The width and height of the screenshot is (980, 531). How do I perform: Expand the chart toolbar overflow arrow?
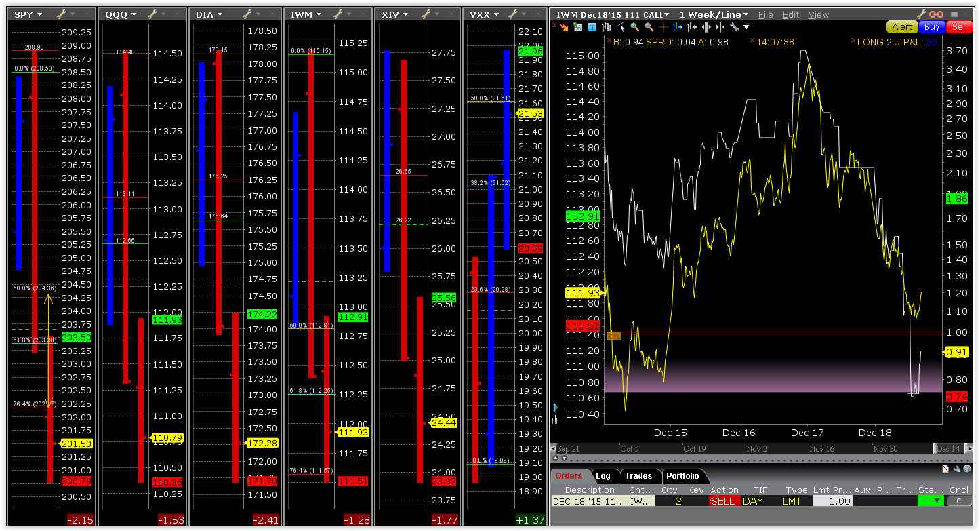pos(746,27)
